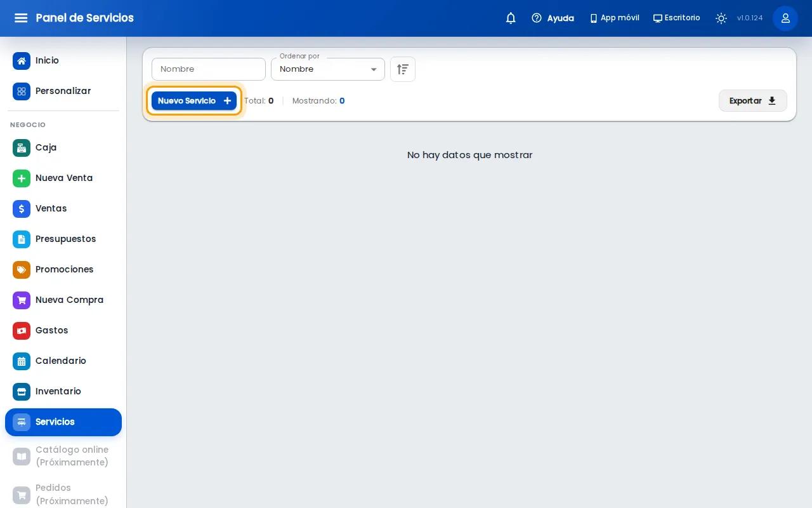
Task: Click the Nombre search field
Action: [209, 69]
